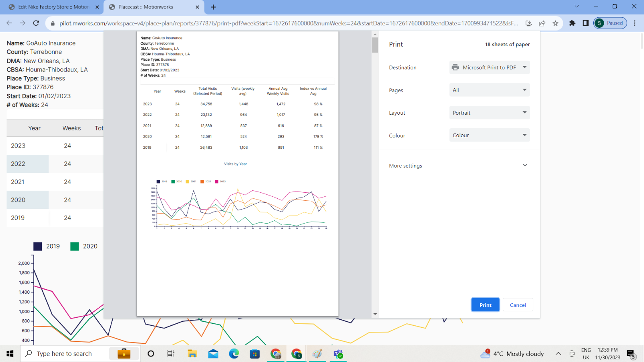The width and height of the screenshot is (644, 362).
Task: Click the Place ID: 377876 text
Action: click(30, 87)
